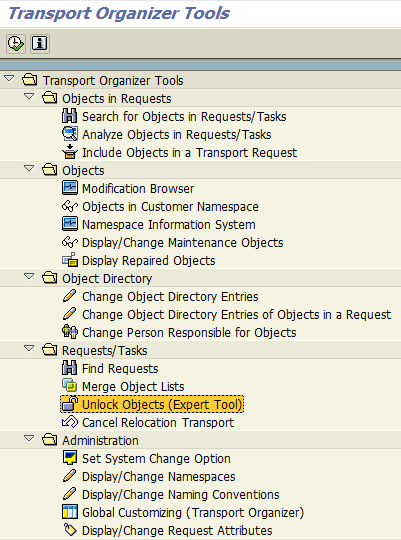Click the Modification Browser icon
Image resolution: width=401 pixels, height=540 pixels.
(70, 188)
